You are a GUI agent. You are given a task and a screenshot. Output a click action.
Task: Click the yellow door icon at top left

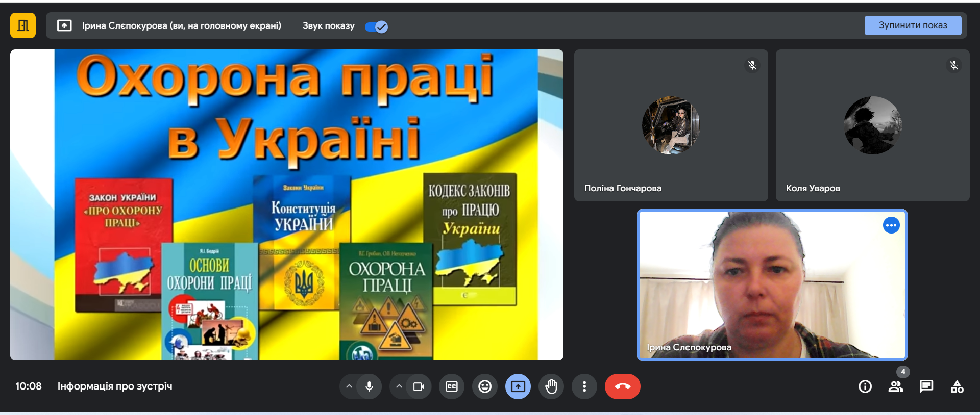coord(23,25)
